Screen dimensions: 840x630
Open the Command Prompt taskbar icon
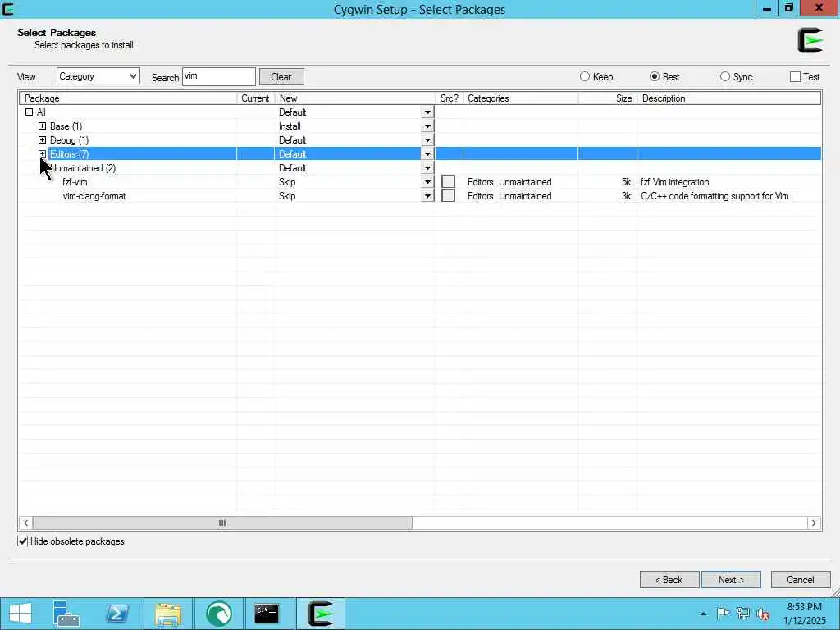(267, 614)
